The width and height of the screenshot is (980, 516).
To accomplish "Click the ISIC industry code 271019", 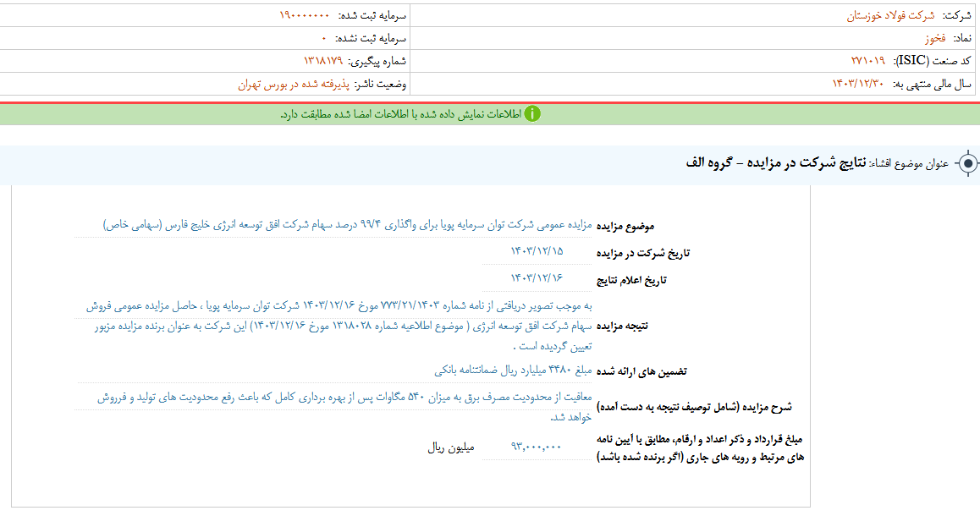I will (867, 61).
